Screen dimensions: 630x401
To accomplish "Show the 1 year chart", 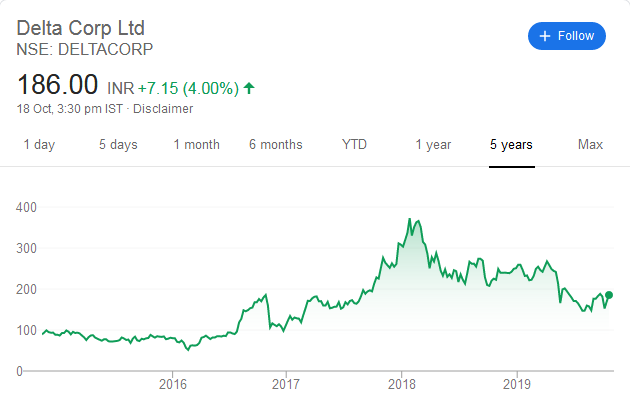I will 433,145.
